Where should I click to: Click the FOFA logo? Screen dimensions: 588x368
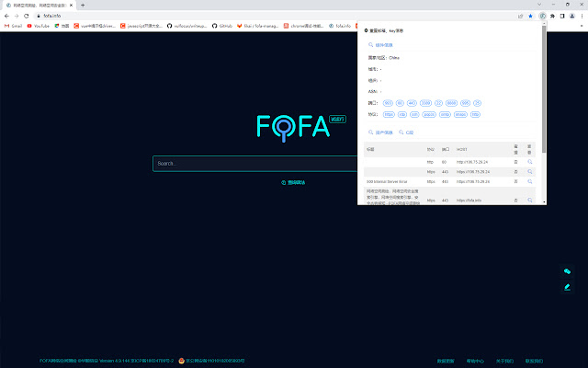(x=293, y=128)
